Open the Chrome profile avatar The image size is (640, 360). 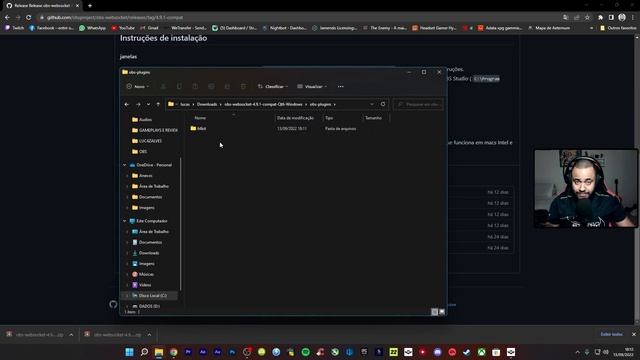tap(622, 18)
